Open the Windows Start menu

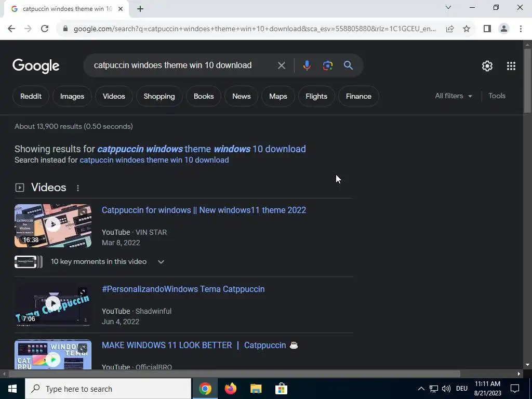pos(12,389)
